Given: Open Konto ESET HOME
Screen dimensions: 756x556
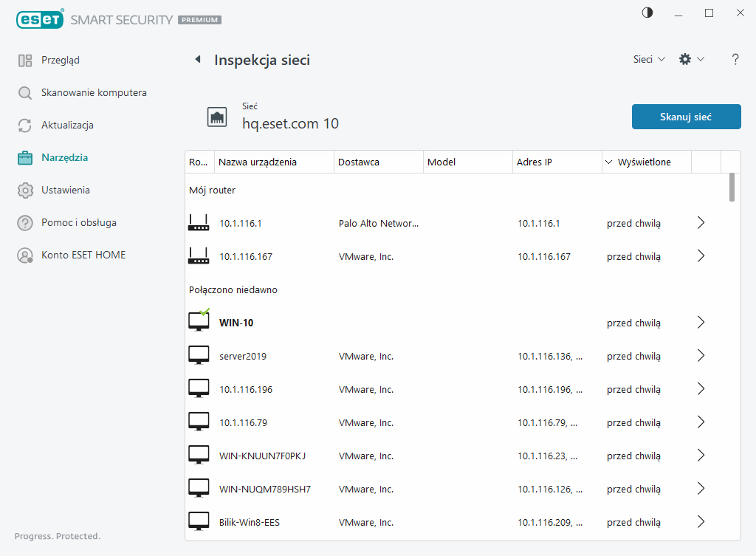Looking at the screenshot, I should point(83,255).
